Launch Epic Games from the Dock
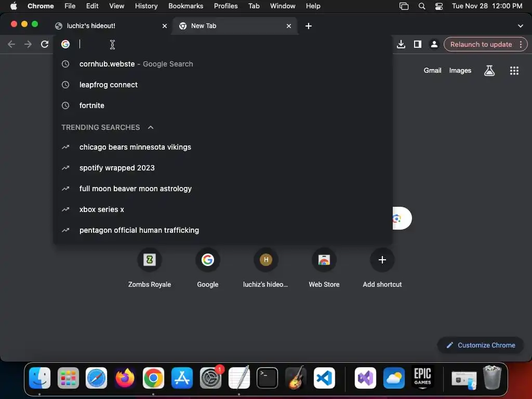 click(422, 378)
